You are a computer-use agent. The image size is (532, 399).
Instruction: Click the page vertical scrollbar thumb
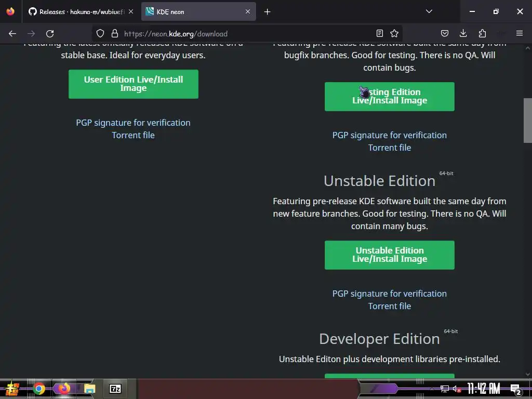click(x=528, y=121)
